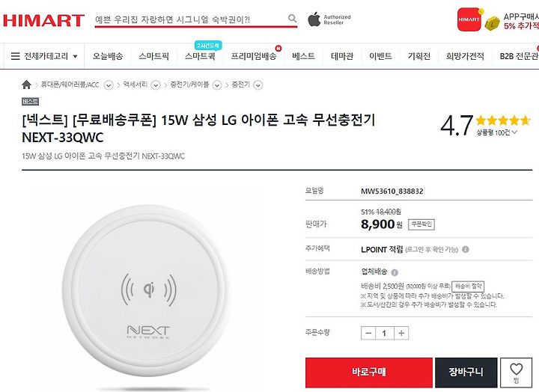Screen dimensions: 539x392
Task: Open the HIMART app icon banner
Action: [x=469, y=19]
